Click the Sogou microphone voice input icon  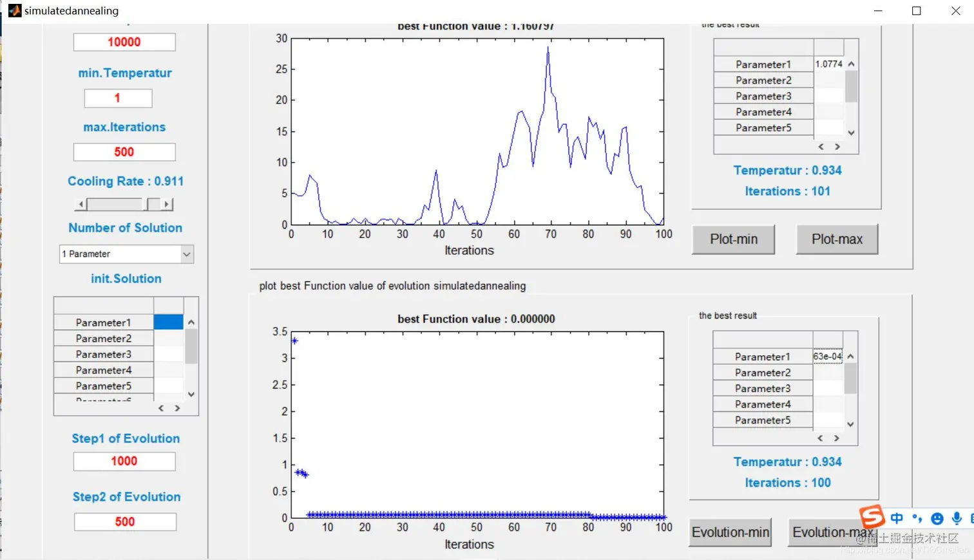(957, 518)
